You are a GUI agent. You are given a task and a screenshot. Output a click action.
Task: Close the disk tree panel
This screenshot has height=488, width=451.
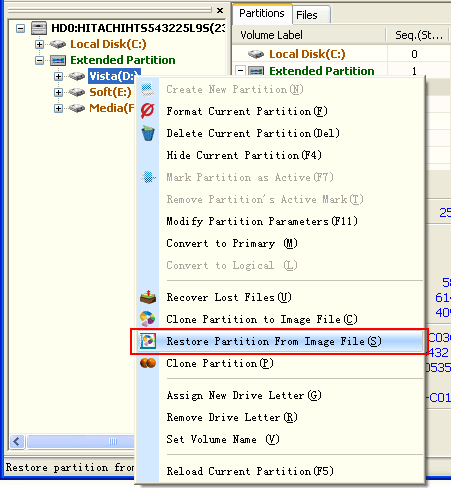pos(220,11)
